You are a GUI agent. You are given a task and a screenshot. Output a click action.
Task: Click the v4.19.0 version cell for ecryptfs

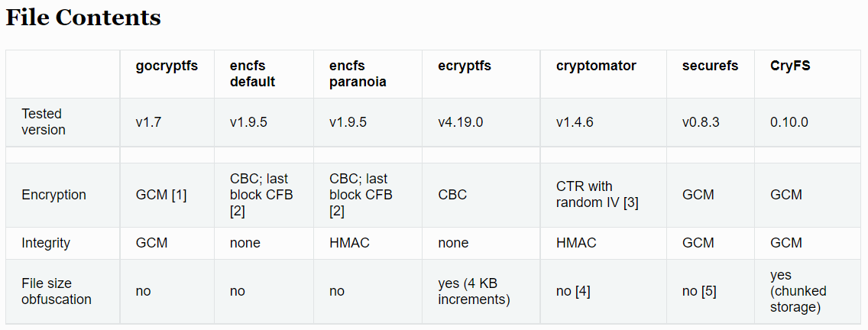[x=461, y=122]
